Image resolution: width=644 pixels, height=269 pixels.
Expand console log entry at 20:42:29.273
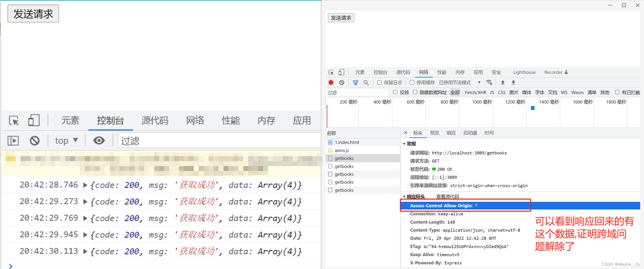[85, 202]
